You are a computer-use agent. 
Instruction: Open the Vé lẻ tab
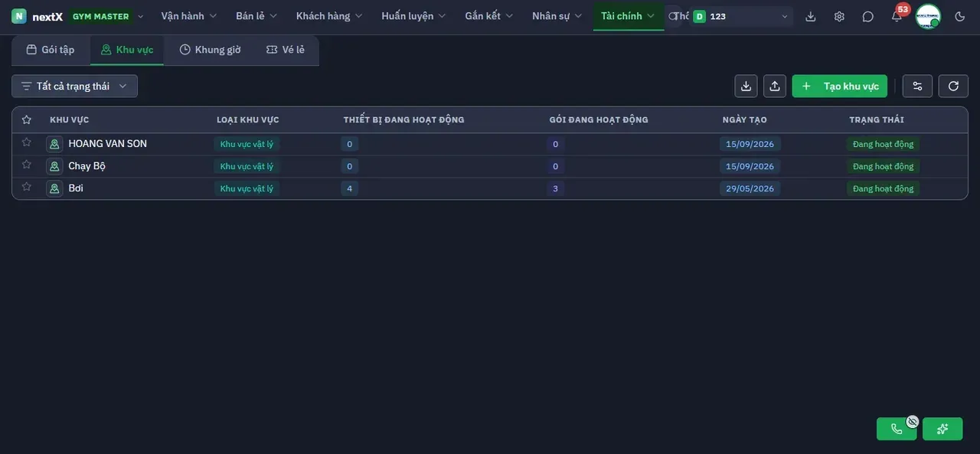(x=286, y=50)
